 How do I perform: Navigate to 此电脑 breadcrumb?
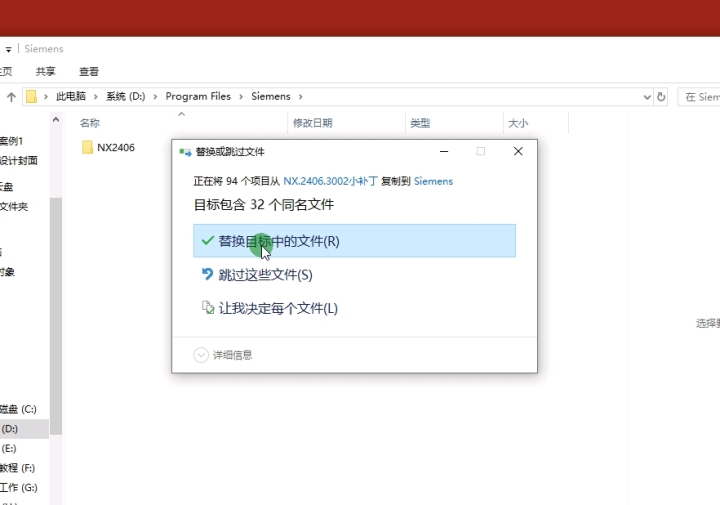tap(71, 96)
